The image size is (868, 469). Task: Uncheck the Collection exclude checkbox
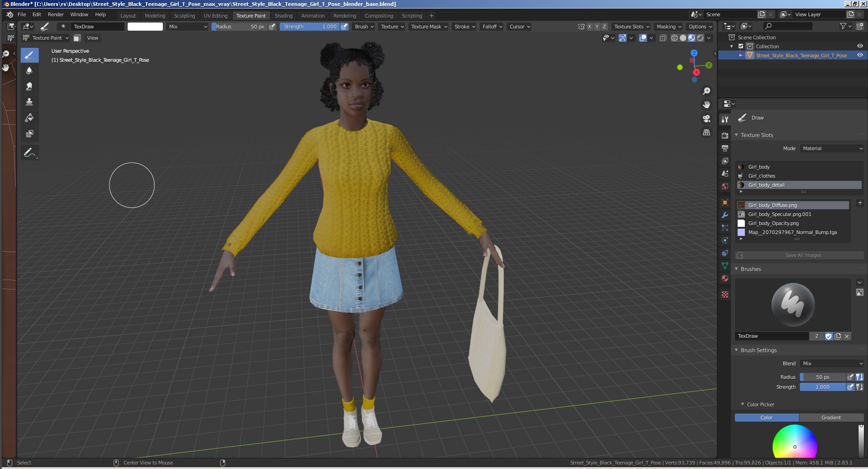(x=741, y=46)
